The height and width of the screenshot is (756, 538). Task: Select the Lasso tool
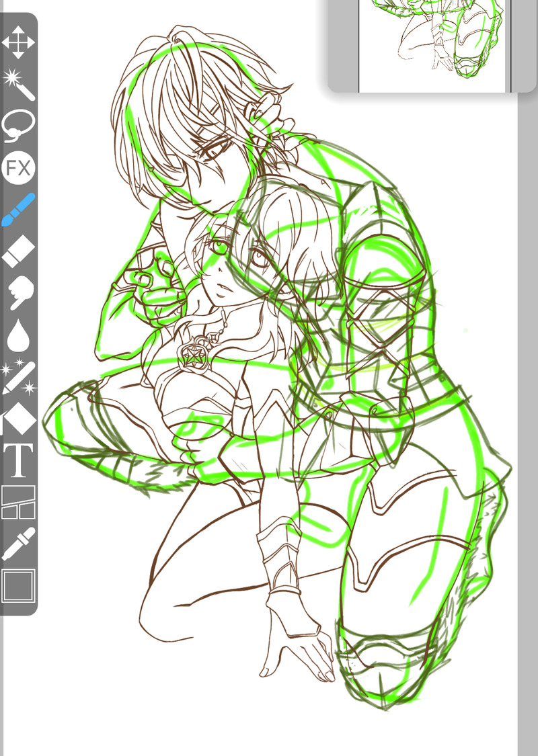(18, 126)
